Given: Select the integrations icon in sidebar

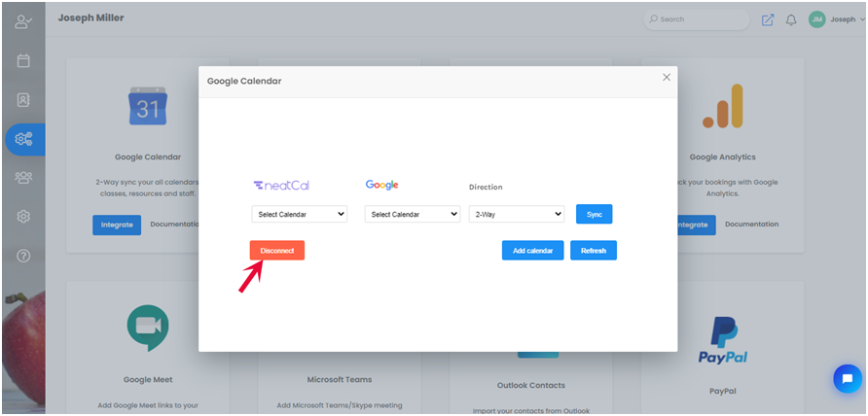Looking at the screenshot, I should tap(24, 139).
